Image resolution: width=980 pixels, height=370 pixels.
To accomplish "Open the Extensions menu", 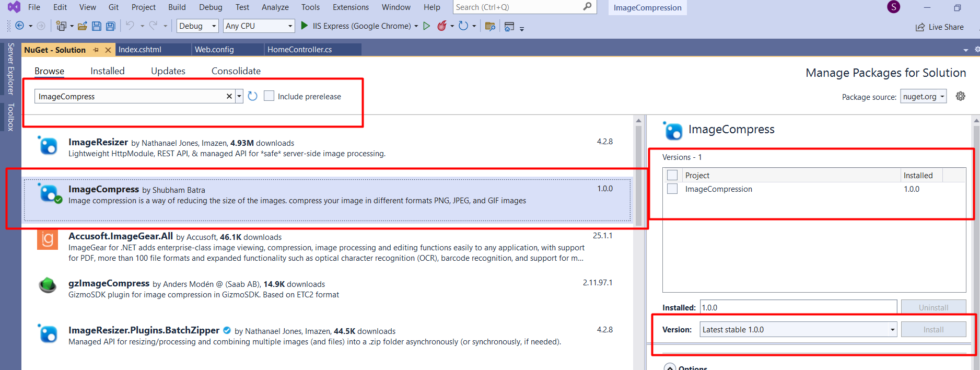I will point(351,7).
